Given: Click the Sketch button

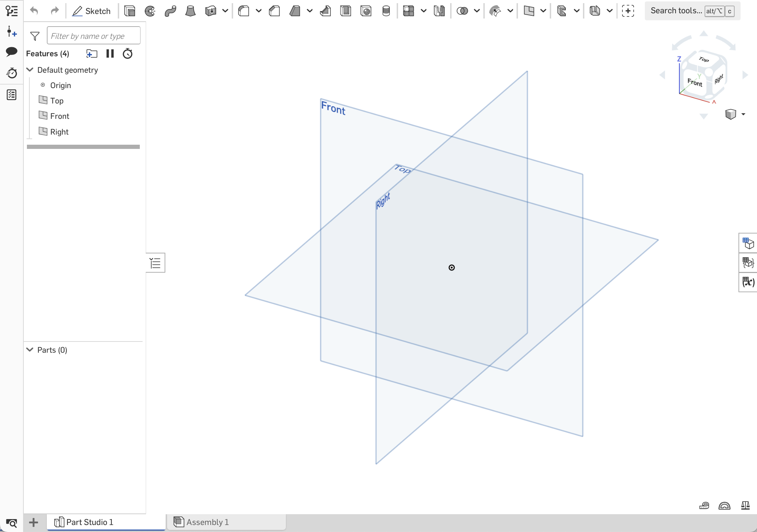Looking at the screenshot, I should (x=91, y=11).
